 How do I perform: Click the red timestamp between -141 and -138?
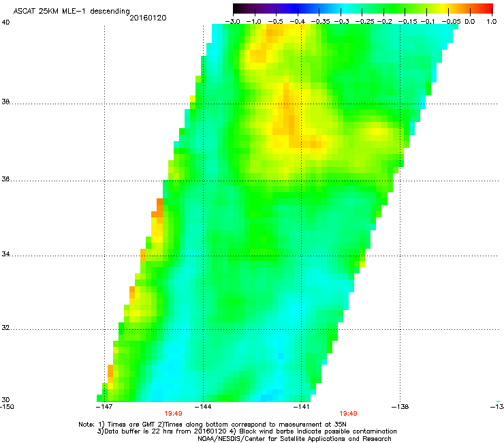pyautogui.click(x=348, y=414)
